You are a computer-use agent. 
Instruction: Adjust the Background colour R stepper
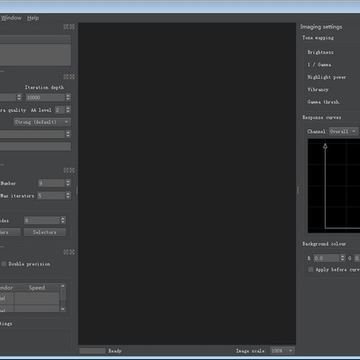pos(342,258)
